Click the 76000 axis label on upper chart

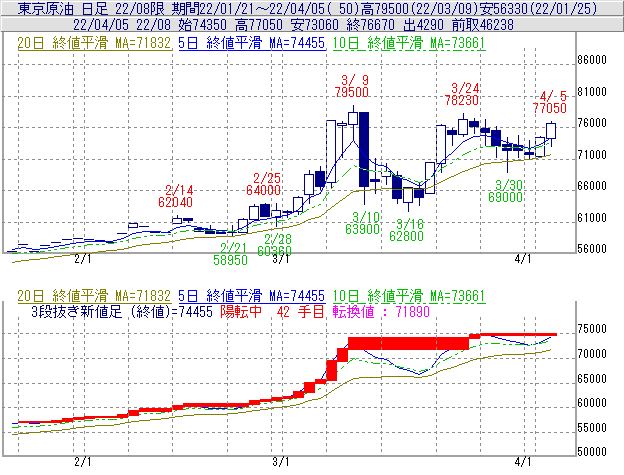point(592,123)
